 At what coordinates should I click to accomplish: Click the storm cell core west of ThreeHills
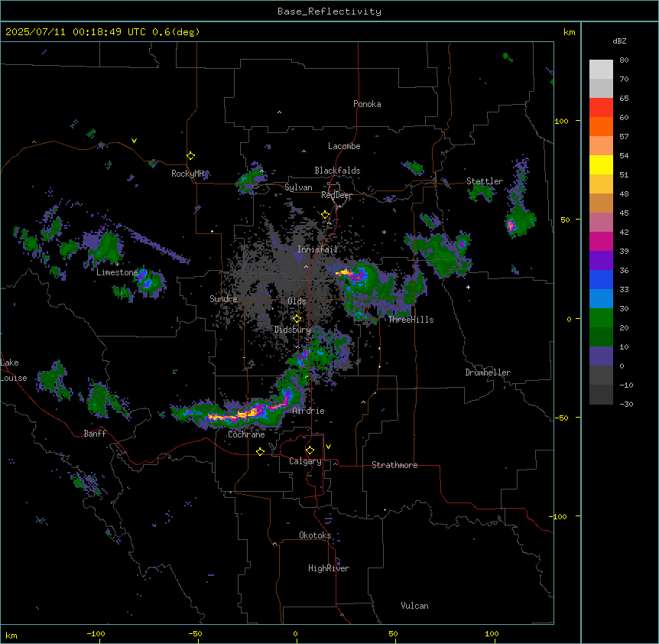[x=350, y=274]
